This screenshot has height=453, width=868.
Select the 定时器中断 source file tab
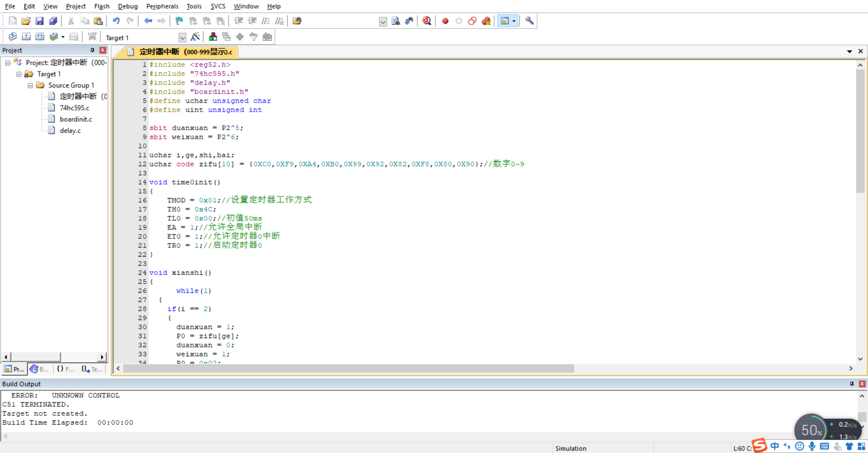181,52
